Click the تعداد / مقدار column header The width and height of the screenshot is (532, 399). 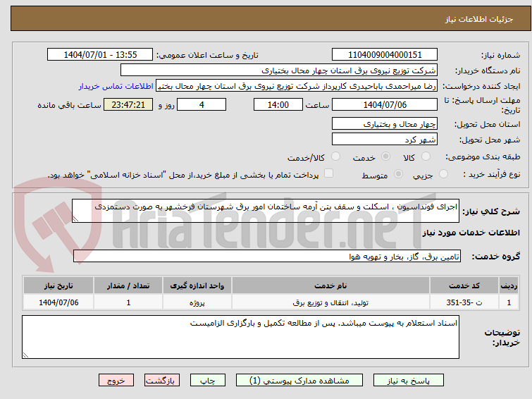pos(128,286)
